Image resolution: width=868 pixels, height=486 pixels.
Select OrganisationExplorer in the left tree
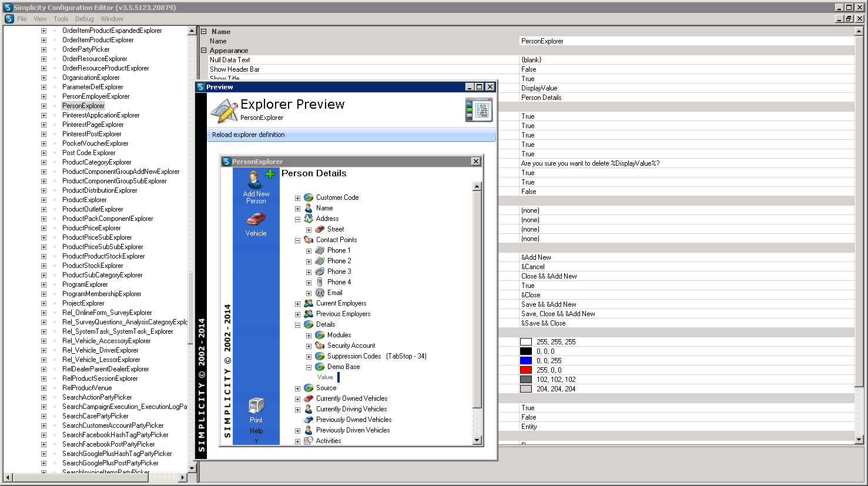click(x=91, y=78)
